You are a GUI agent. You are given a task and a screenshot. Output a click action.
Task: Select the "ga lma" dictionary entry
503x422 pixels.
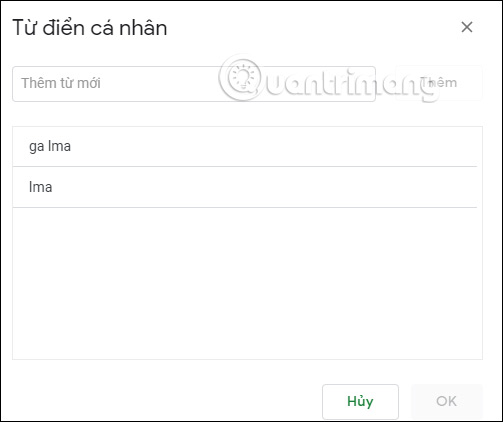[245, 146]
